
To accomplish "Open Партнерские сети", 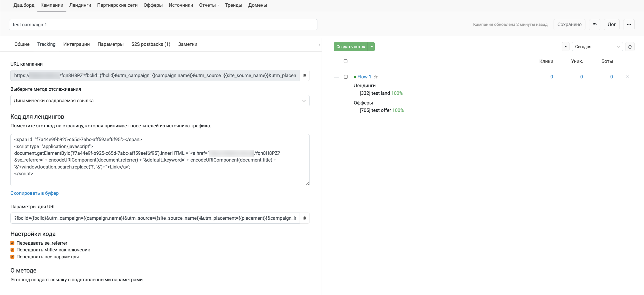I will point(117,5).
